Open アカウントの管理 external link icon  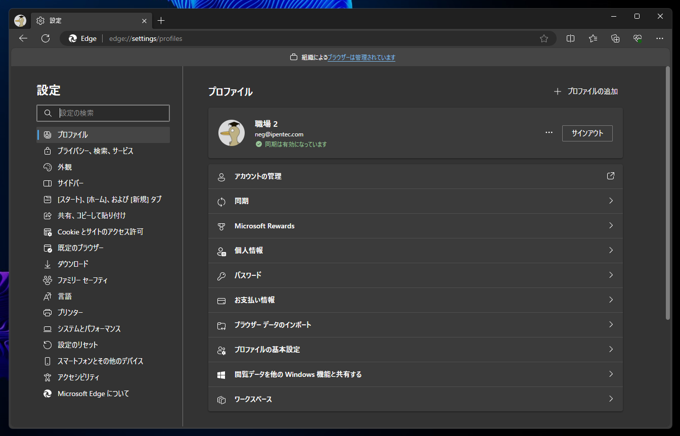click(611, 176)
